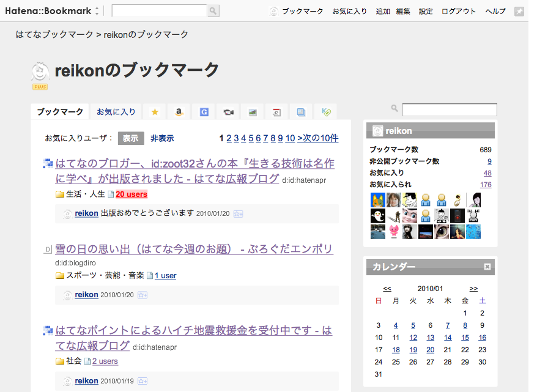Image resolution: width=537 pixels, height=392 pixels.
Task: Click the small avatar in reikon sidebar header
Action: coord(377,131)
